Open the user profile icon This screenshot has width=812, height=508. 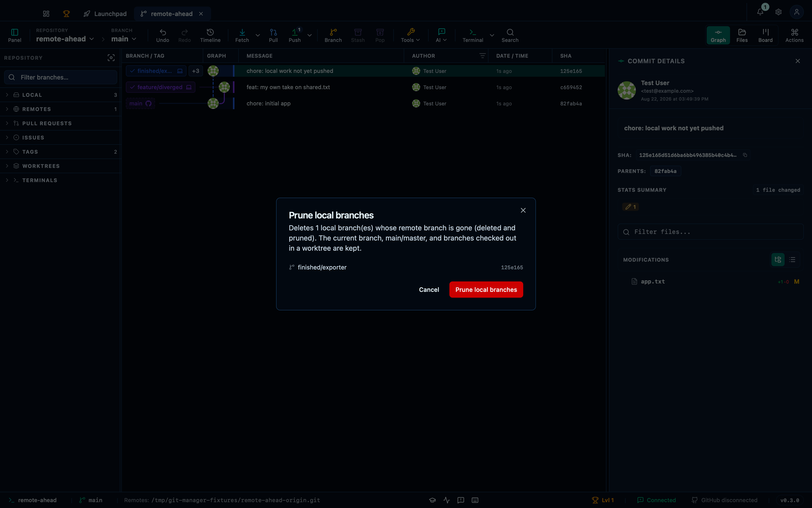pos(797,12)
